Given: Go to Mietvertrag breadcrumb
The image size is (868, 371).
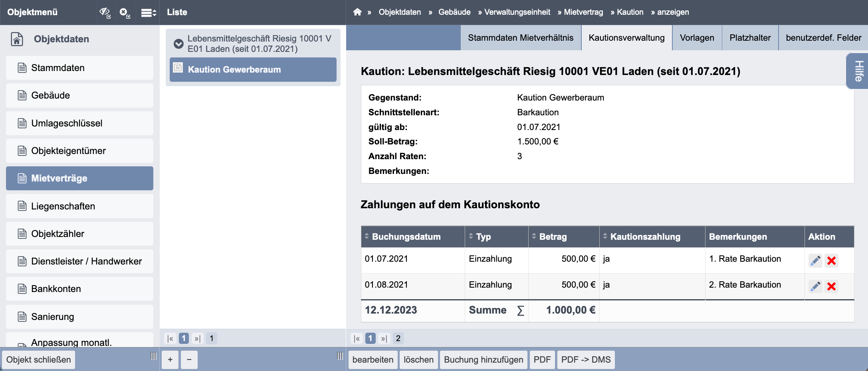Looking at the screenshot, I should pos(583,12).
